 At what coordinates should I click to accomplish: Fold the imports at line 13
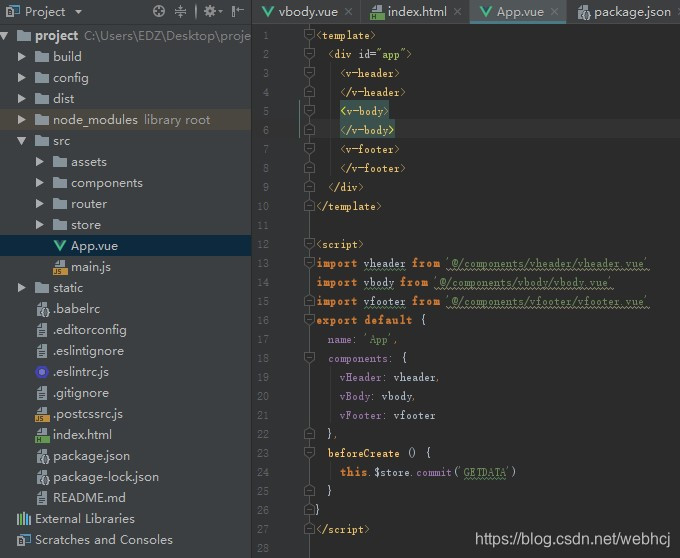309,263
